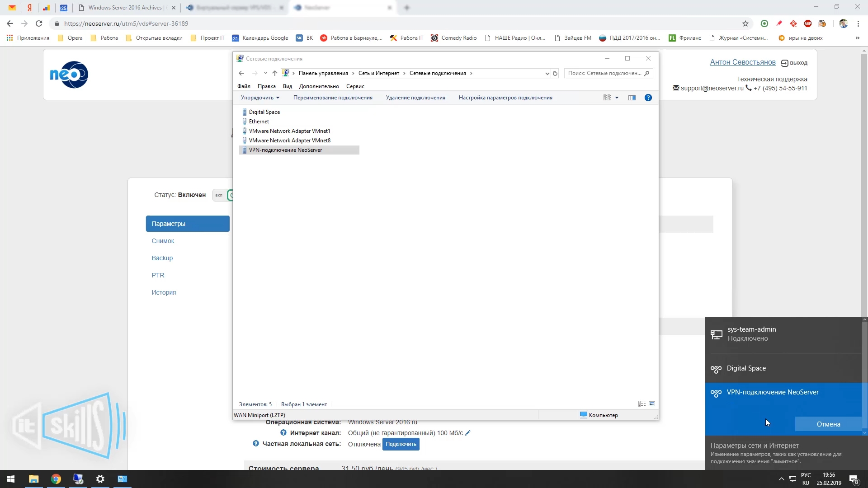This screenshot has height=488, width=868.
Task: Click the Chrome profile avatar
Action: click(x=843, y=23)
